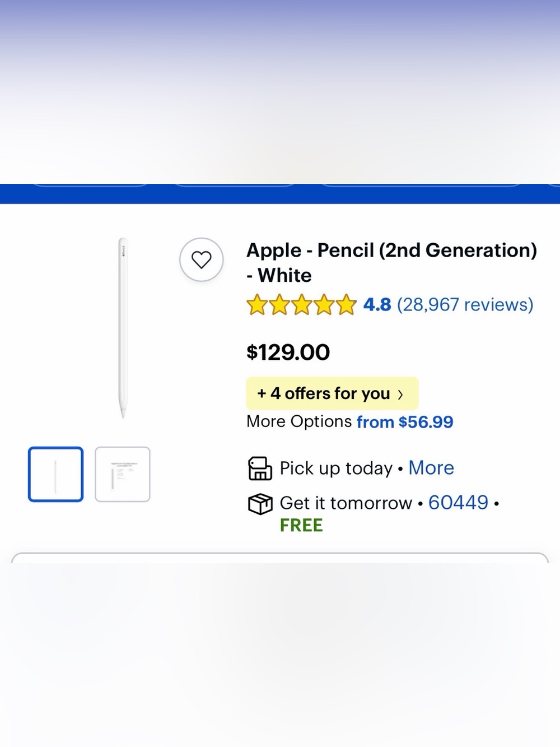Click the $129.00 price text
The width and height of the screenshot is (560, 747).
[288, 352]
